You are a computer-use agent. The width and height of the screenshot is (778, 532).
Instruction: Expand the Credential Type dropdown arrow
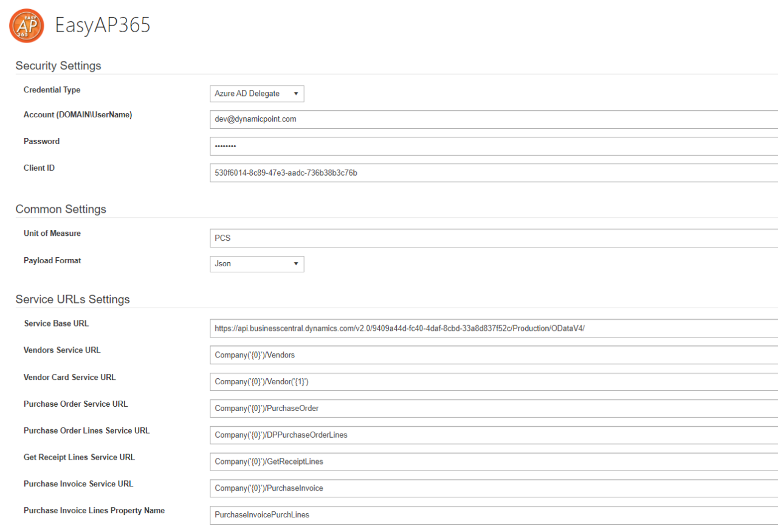(x=297, y=93)
